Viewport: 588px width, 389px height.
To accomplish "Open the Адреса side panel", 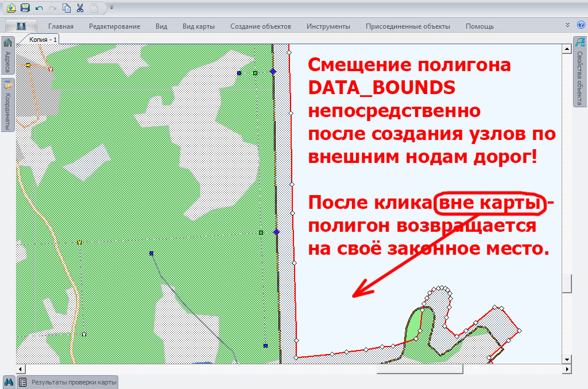I will [7, 56].
